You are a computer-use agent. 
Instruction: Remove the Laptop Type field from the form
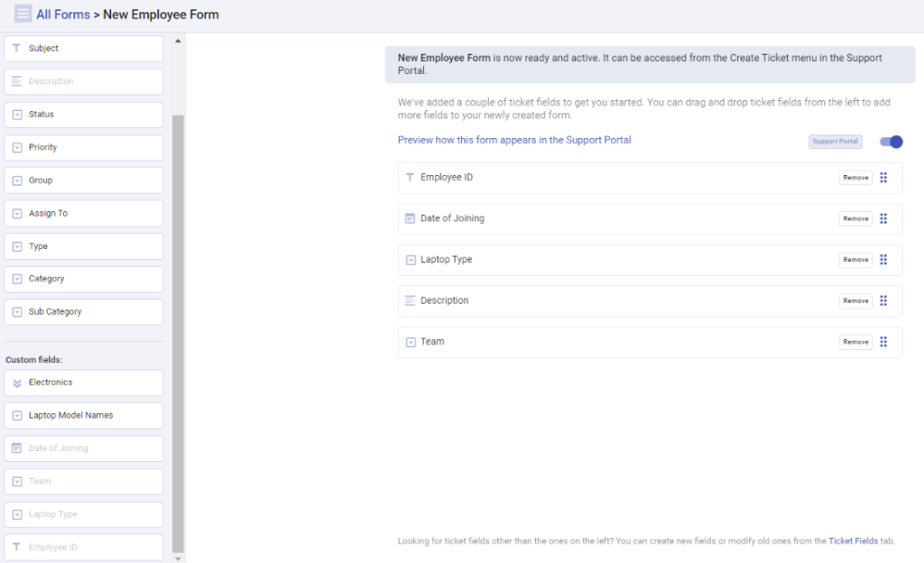tap(855, 260)
